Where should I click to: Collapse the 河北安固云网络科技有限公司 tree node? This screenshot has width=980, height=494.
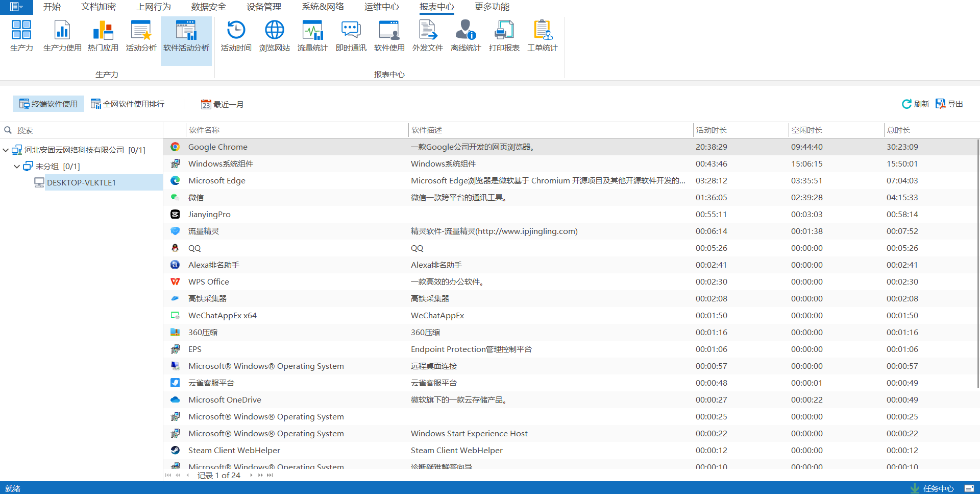pyautogui.click(x=6, y=150)
